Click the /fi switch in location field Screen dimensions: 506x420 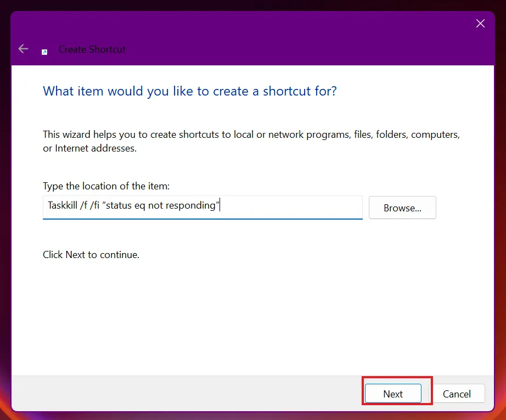tap(94, 205)
